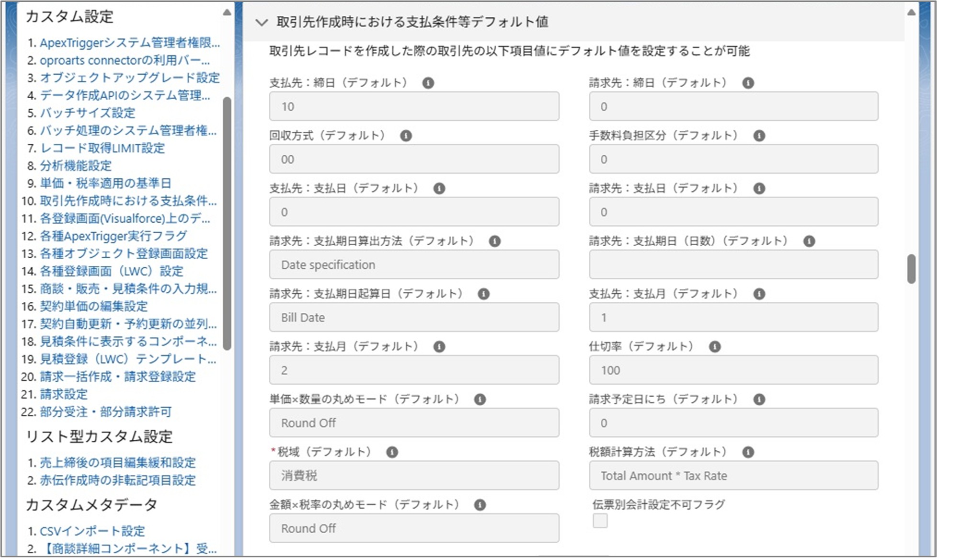The width and height of the screenshot is (971, 560).
Task: Open the 税域（デフォルト） info icon
Action: [x=392, y=451]
